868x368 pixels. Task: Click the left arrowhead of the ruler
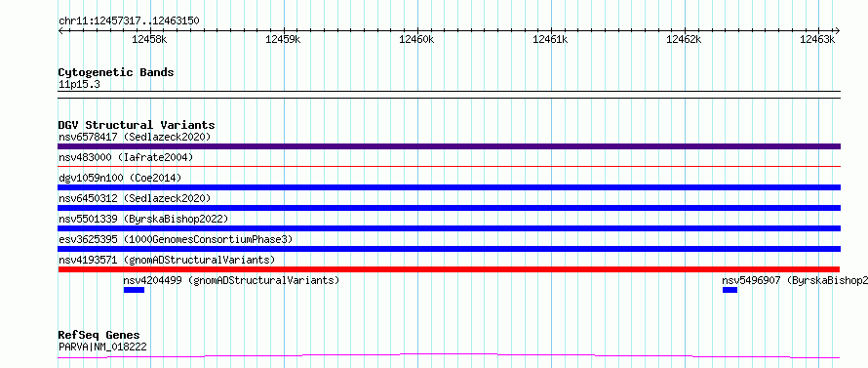[60, 30]
